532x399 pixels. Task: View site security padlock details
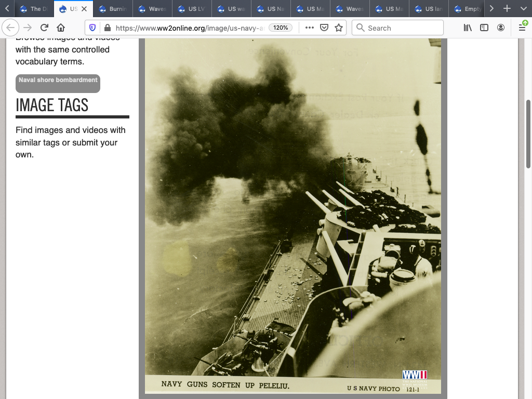click(x=107, y=28)
